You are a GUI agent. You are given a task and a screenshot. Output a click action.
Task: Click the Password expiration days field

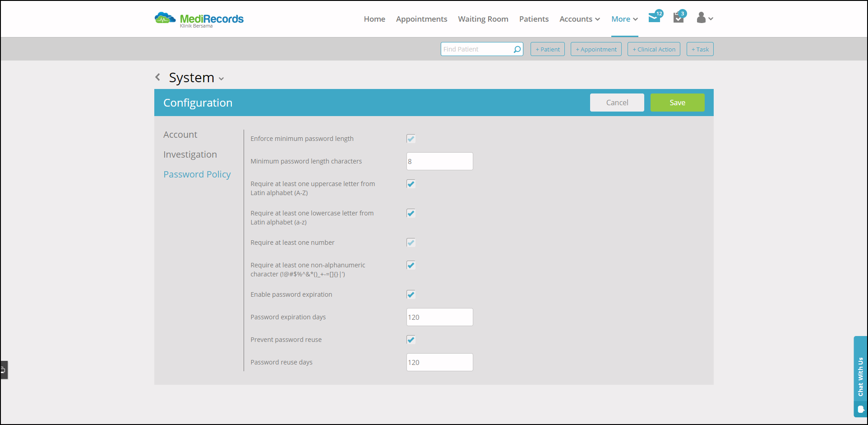click(439, 317)
